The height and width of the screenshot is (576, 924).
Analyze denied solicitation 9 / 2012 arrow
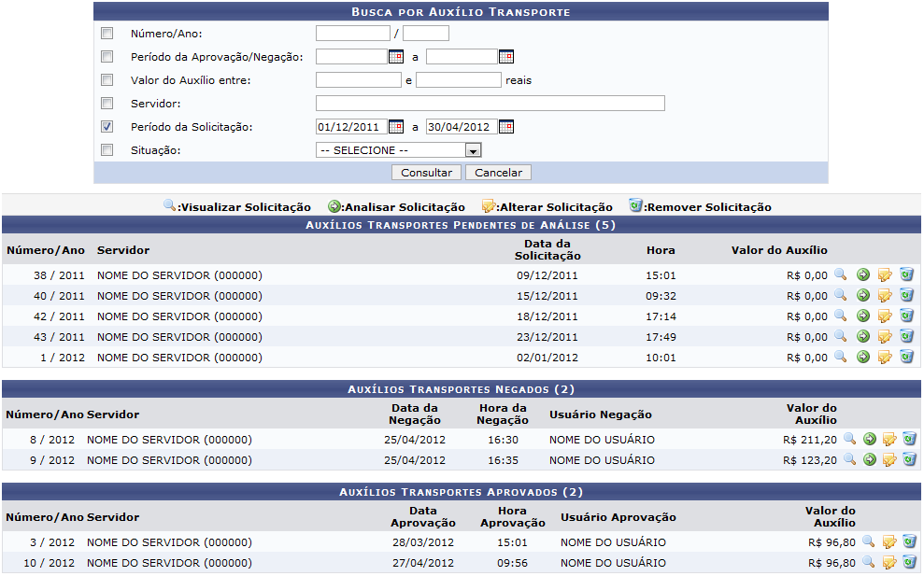click(x=869, y=460)
